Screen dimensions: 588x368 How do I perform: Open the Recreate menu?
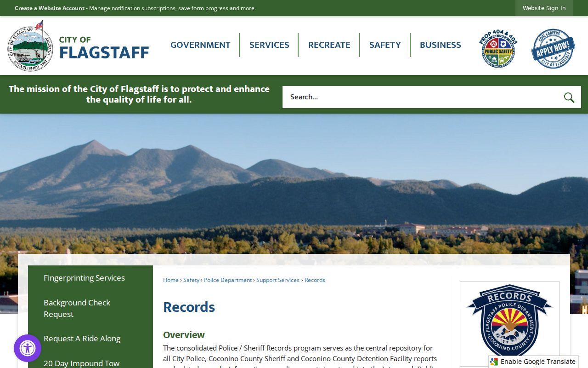point(329,45)
